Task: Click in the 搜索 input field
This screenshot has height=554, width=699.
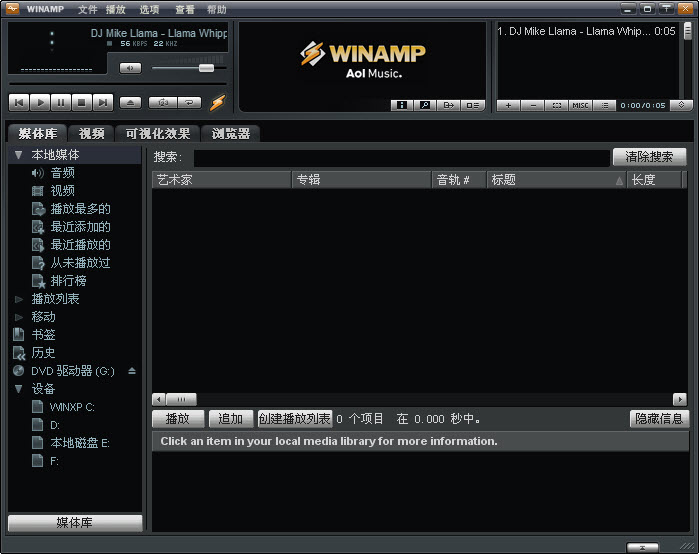Action: [x=401, y=158]
